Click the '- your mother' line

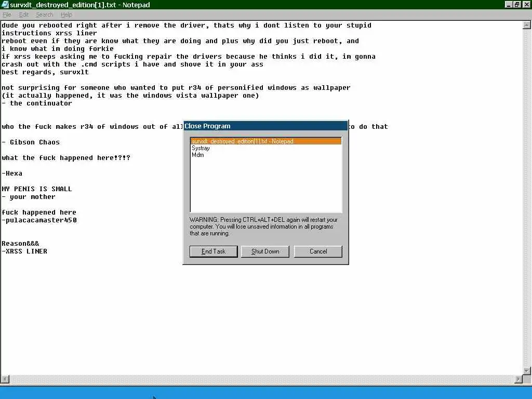[x=29, y=197]
